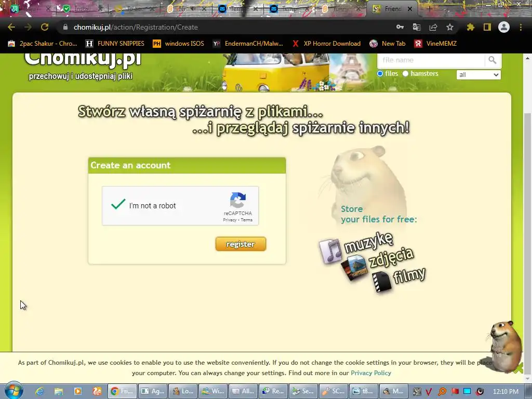The width and height of the screenshot is (532, 399).
Task: Tick the I'm not a robot checkbox
Action: [118, 204]
